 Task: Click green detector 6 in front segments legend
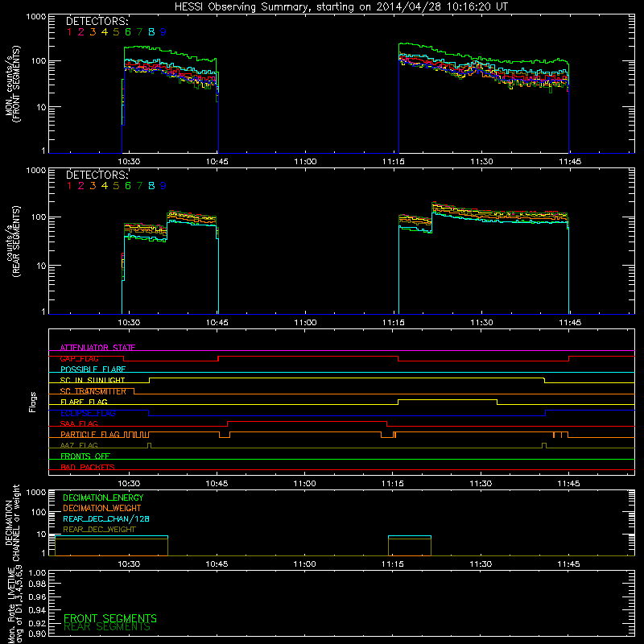point(128,32)
